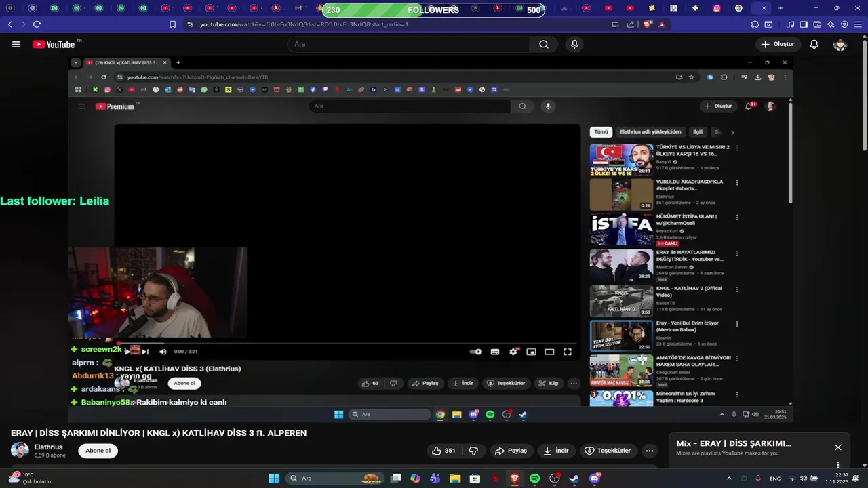Open YouTube notifications bell
This screenshot has height=488, width=868.
click(x=814, y=44)
